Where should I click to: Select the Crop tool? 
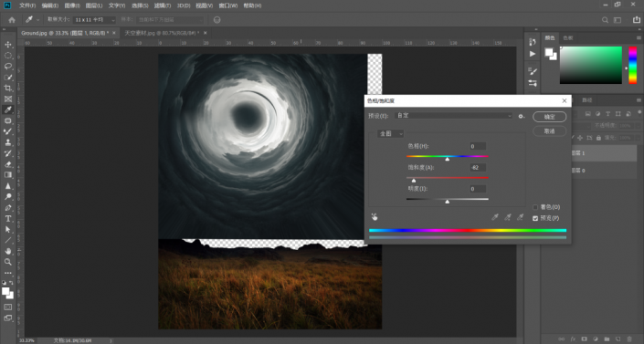[x=8, y=88]
